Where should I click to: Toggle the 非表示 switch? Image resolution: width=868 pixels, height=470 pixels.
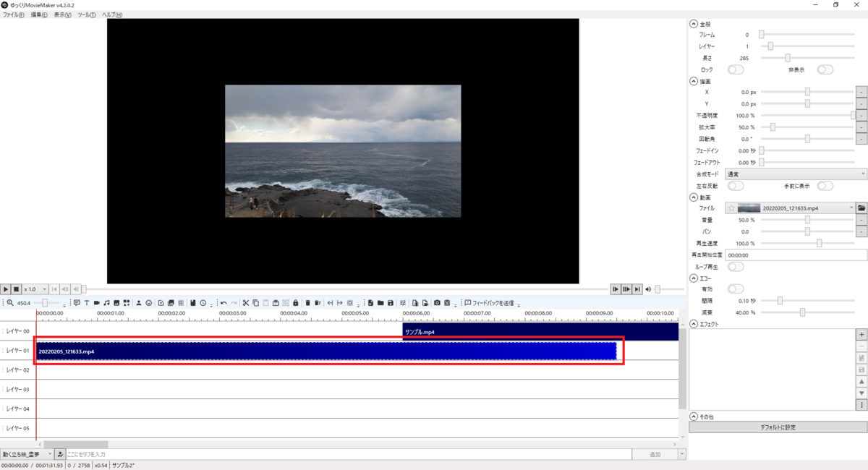tap(825, 69)
